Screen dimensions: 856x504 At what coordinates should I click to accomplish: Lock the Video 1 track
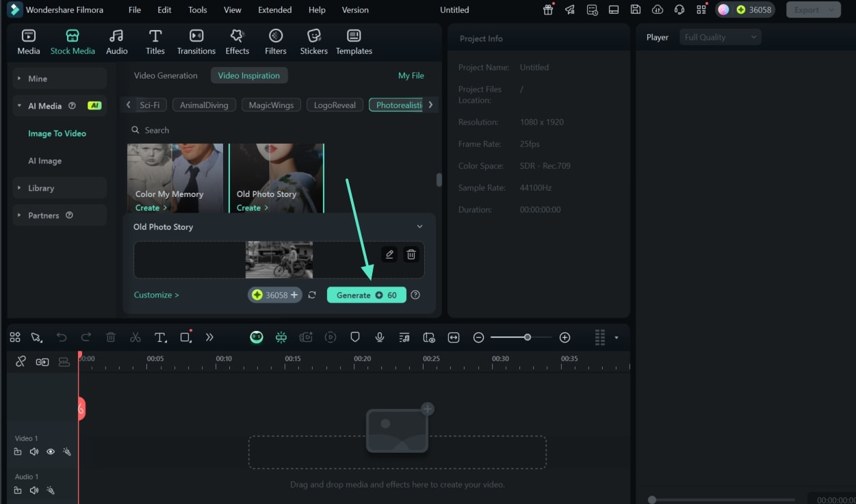(x=18, y=451)
